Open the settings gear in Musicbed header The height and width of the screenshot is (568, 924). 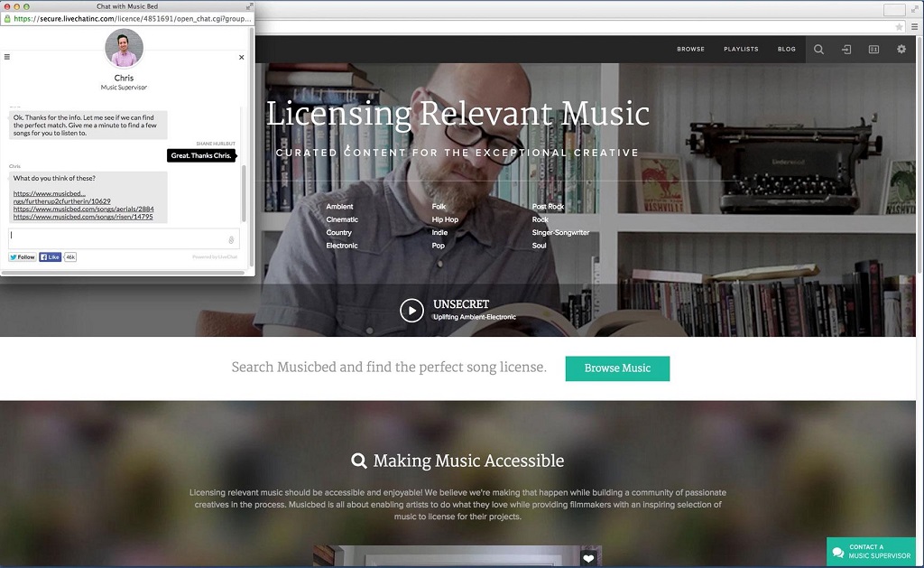(901, 49)
